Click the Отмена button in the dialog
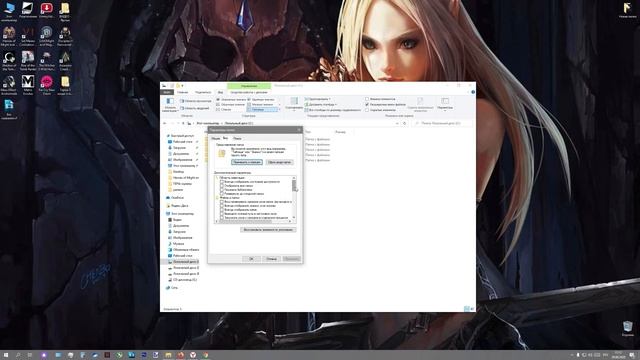 click(271, 259)
